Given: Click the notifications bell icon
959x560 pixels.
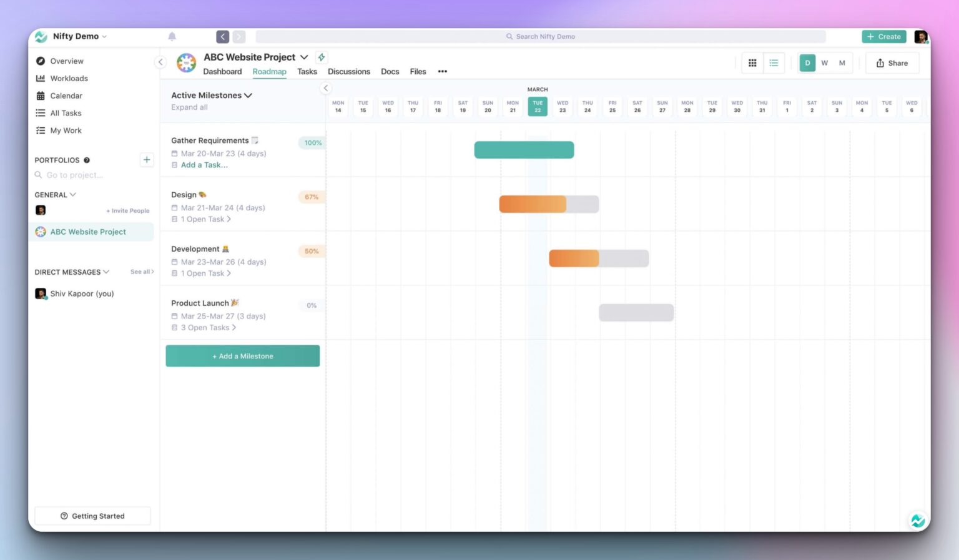Looking at the screenshot, I should coord(172,37).
